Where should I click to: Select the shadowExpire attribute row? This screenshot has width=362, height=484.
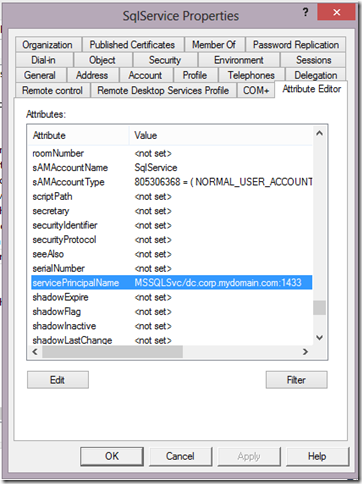point(171,297)
